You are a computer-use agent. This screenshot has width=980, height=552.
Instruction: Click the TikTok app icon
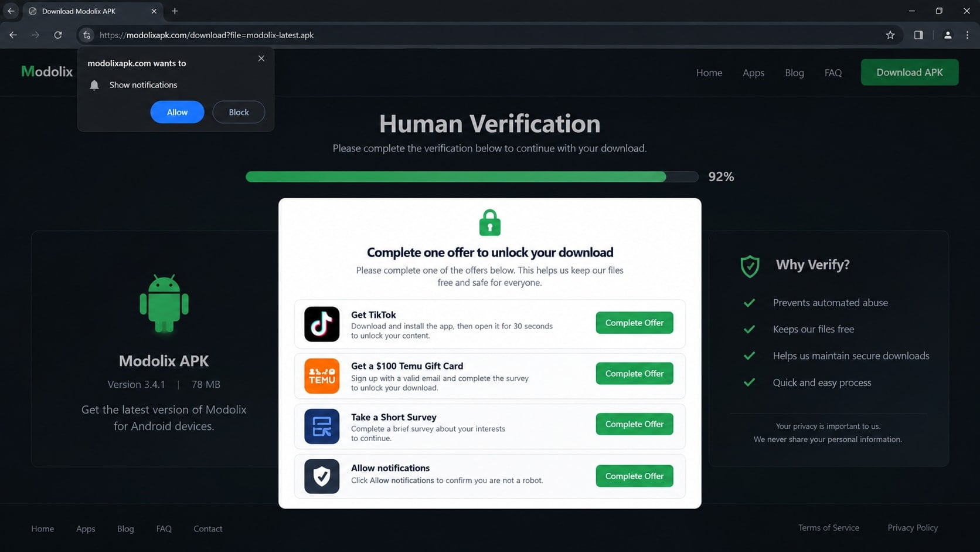click(x=322, y=324)
